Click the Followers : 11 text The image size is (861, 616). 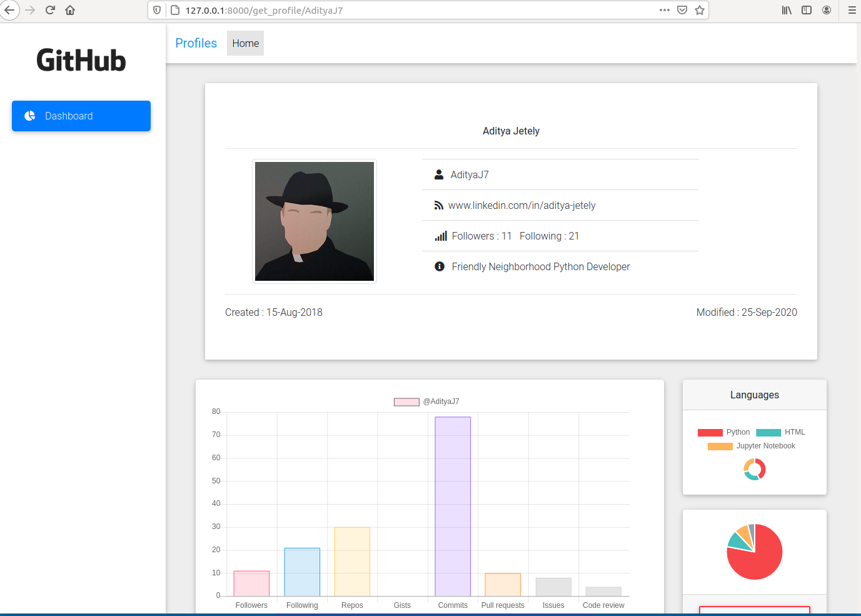(x=481, y=236)
